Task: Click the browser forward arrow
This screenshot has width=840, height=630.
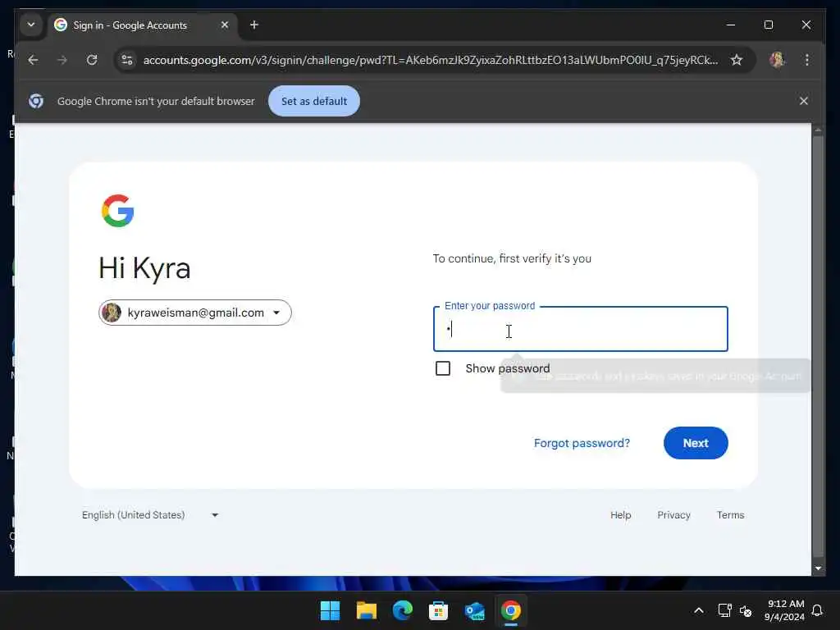Action: click(x=62, y=60)
